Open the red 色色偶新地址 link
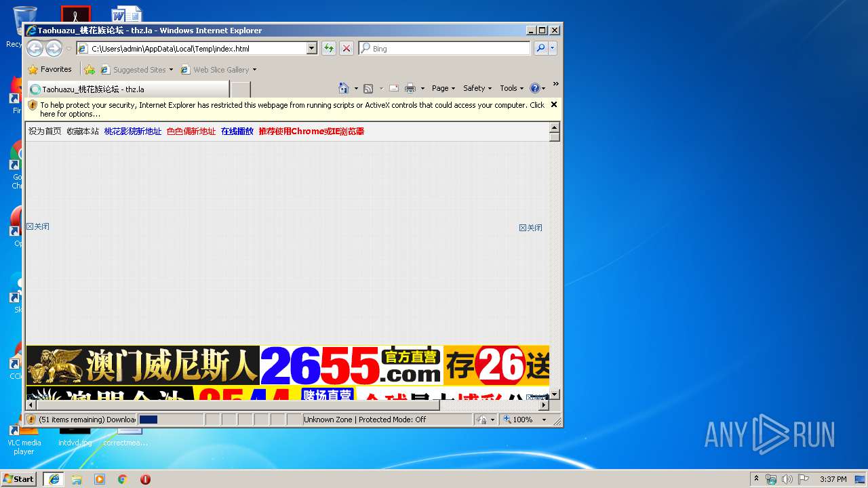The height and width of the screenshot is (488, 868). pyautogui.click(x=191, y=131)
